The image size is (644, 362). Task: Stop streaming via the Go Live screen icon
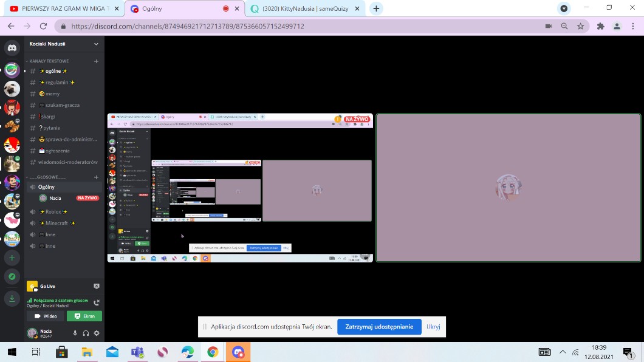click(96, 286)
